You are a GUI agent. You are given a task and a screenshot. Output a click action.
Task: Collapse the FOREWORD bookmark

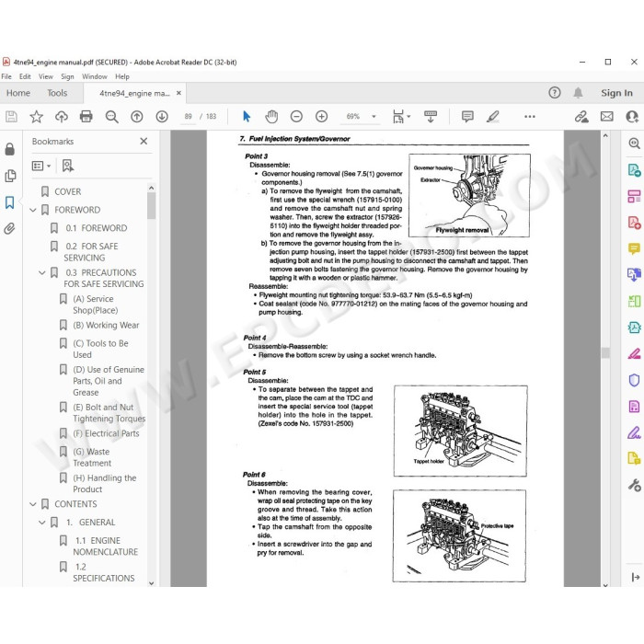(33, 210)
